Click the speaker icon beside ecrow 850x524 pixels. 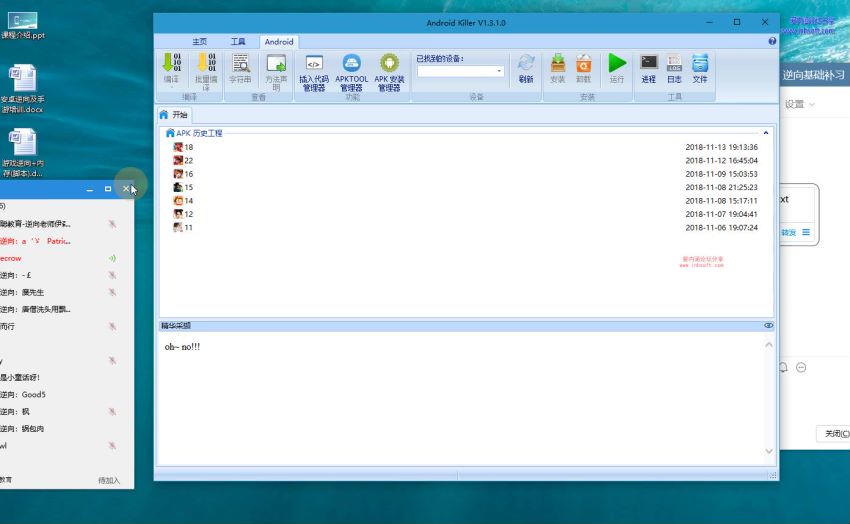(x=112, y=258)
